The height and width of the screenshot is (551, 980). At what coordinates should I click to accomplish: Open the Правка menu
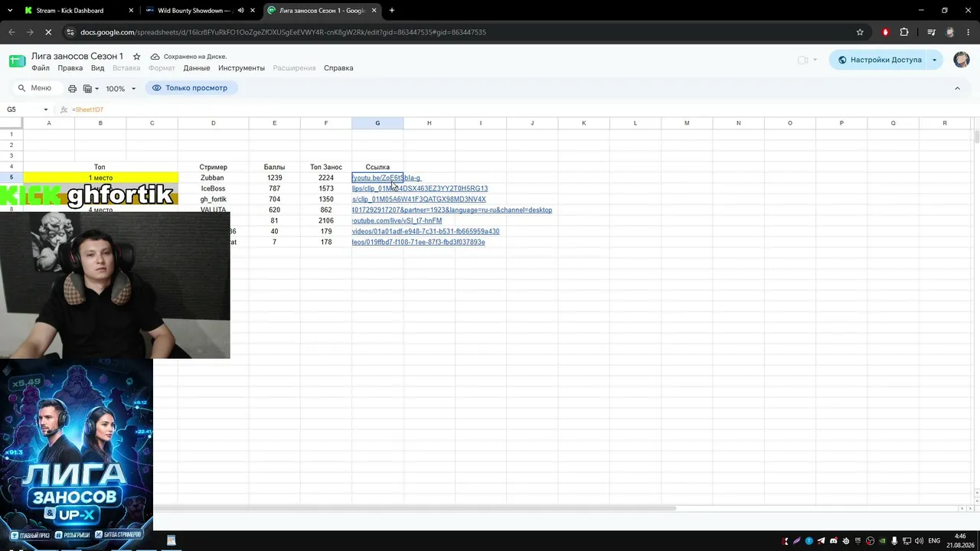(x=70, y=68)
